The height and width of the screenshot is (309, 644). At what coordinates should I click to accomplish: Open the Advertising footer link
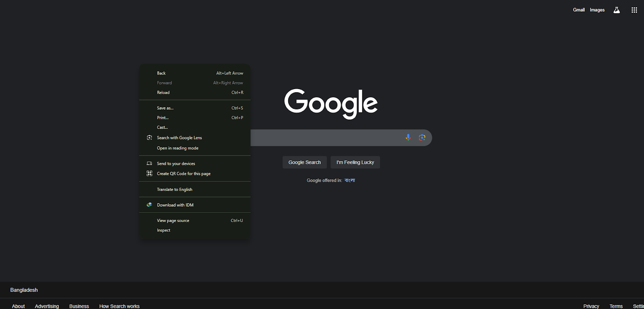[x=47, y=306]
